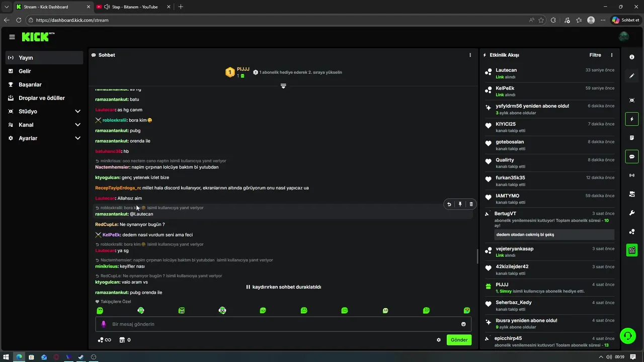644x362 pixels.
Task: Expand the Ayarlar section chevron
Action: (77, 138)
